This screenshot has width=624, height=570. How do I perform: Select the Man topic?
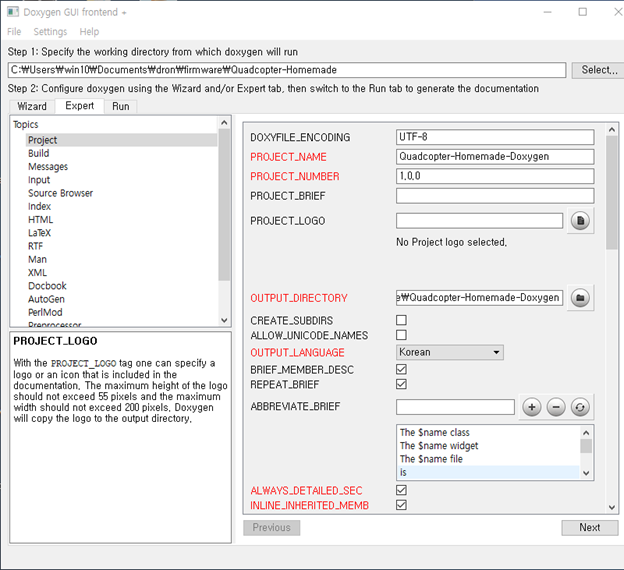pos(37,260)
